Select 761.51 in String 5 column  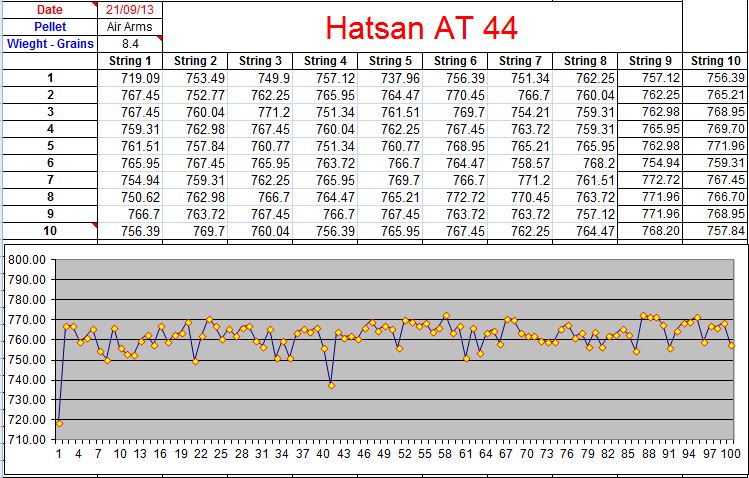pos(390,112)
